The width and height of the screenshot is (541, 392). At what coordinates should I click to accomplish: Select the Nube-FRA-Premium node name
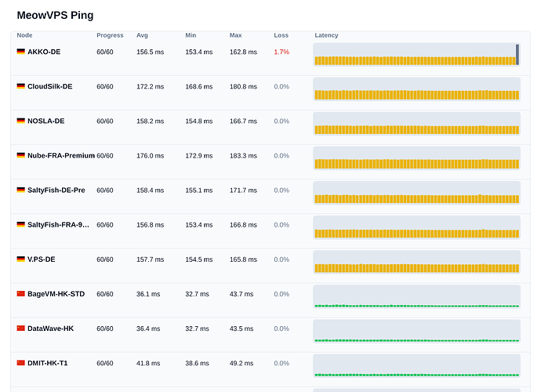(x=61, y=155)
